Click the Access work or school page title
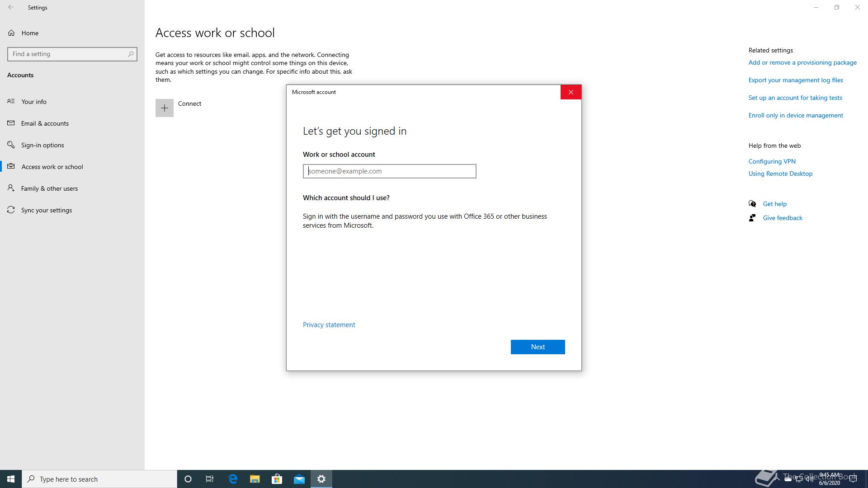 [x=215, y=33]
